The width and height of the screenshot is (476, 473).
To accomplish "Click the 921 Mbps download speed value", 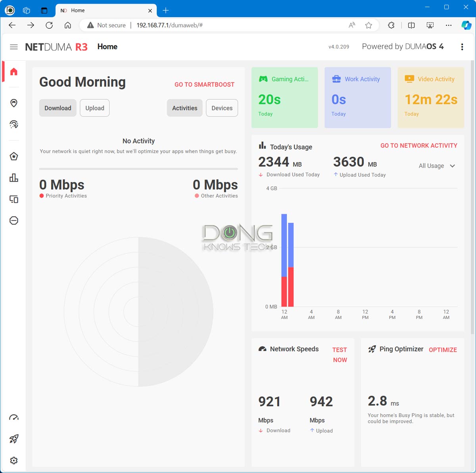I will click(269, 402).
